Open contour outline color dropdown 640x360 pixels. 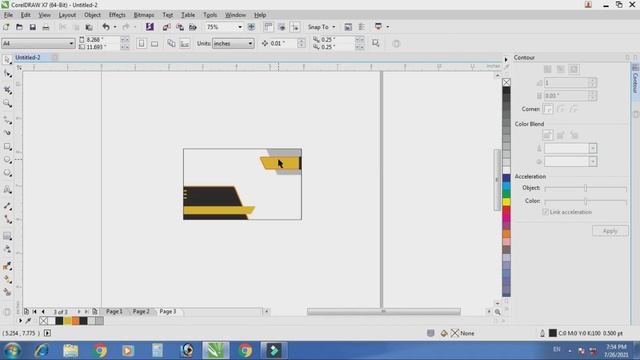pos(593,148)
